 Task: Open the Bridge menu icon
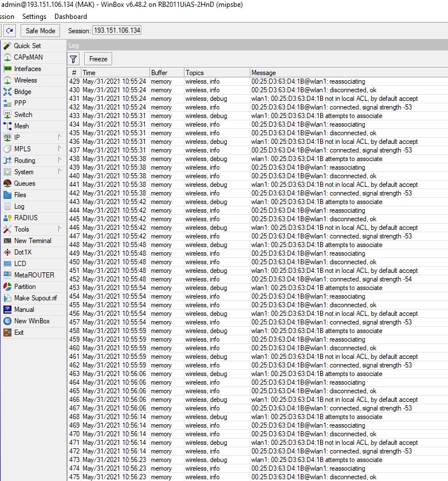(x=7, y=92)
